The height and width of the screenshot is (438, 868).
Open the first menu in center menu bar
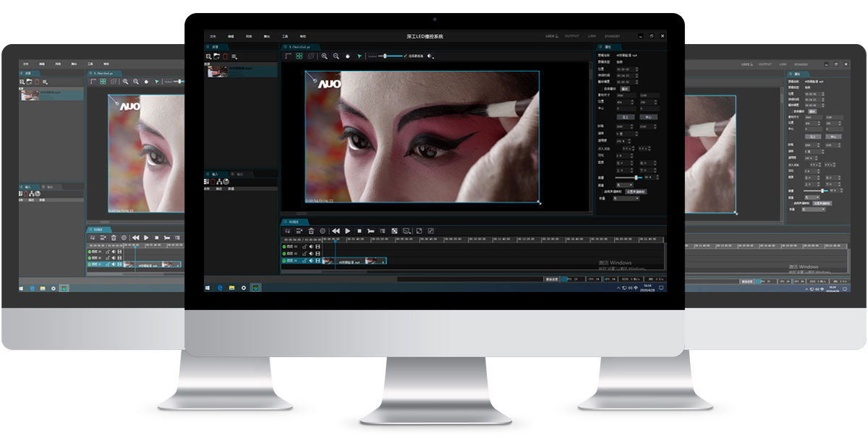tap(213, 36)
